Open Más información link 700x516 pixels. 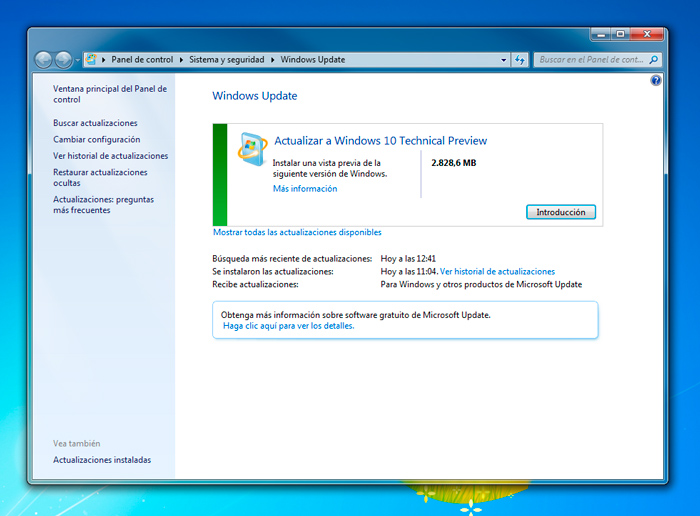pos(305,189)
